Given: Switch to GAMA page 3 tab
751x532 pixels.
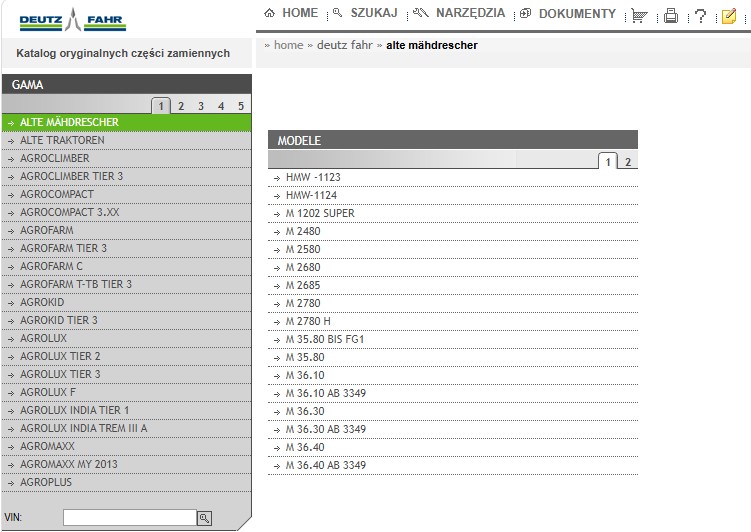Looking at the screenshot, I should pyautogui.click(x=201, y=106).
